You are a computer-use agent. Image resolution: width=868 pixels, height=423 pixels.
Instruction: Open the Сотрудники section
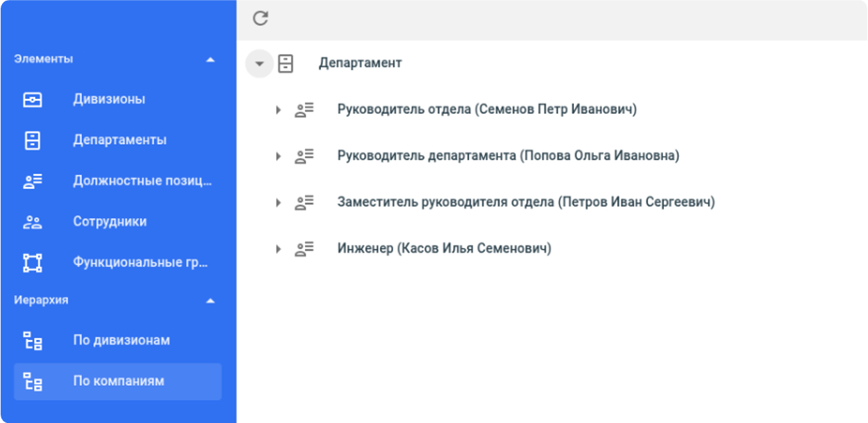click(x=108, y=221)
